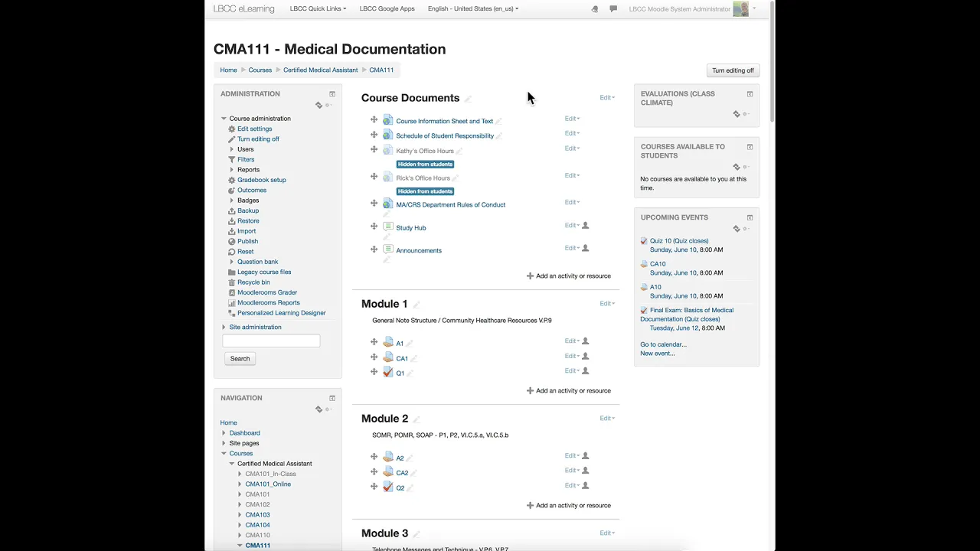The image size is (980, 551).
Task: Click LBCC eLearning site brand
Action: pyautogui.click(x=244, y=8)
